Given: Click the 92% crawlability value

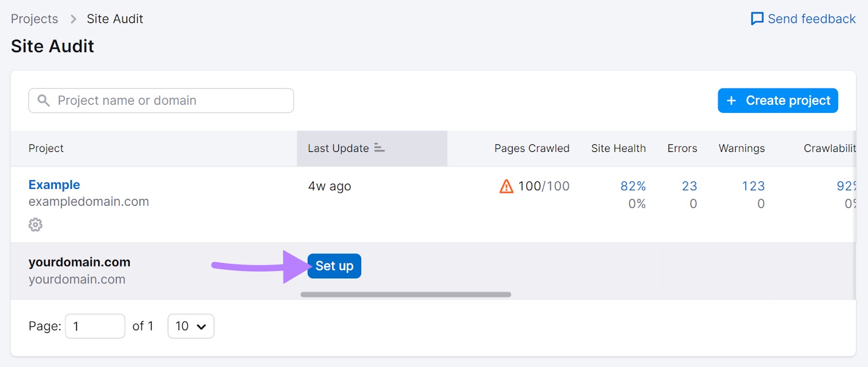Looking at the screenshot, I should (x=846, y=186).
